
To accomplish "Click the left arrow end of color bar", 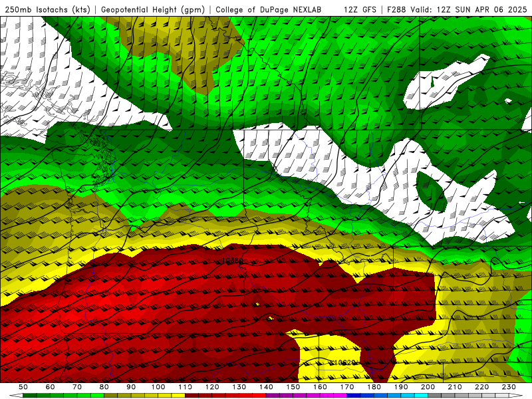I will tap(16, 395).
